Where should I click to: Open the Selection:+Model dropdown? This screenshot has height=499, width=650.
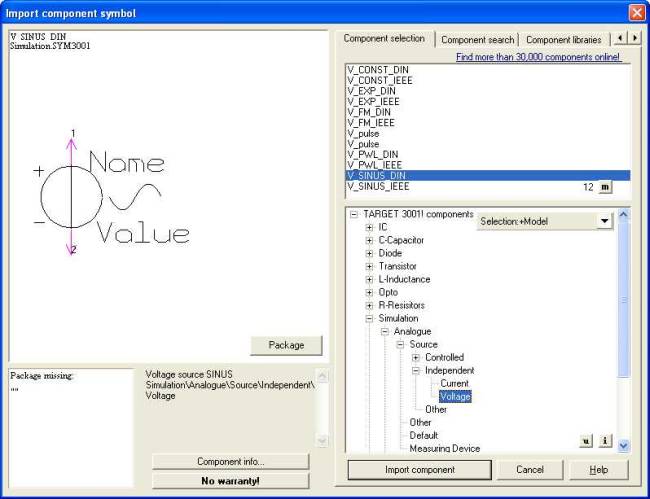[x=604, y=221]
